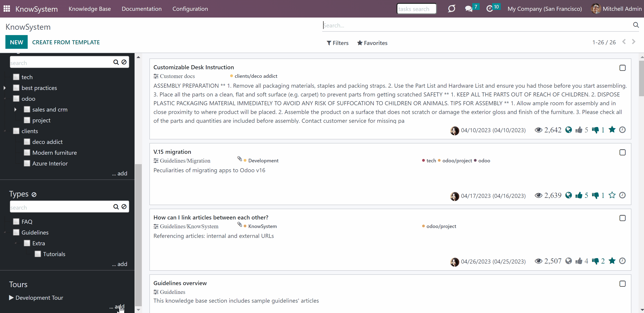644x313 pixels.
Task: Check the FAQ type checkbox
Action: coord(16,221)
